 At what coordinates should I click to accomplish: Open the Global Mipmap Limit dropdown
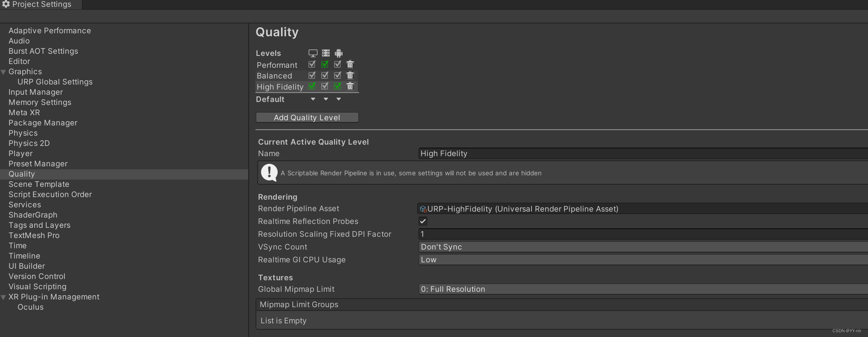click(643, 289)
